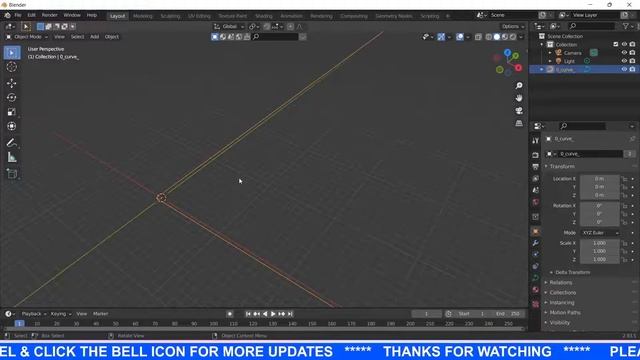Uncheck the Collection exclude checkbox

click(x=616, y=44)
